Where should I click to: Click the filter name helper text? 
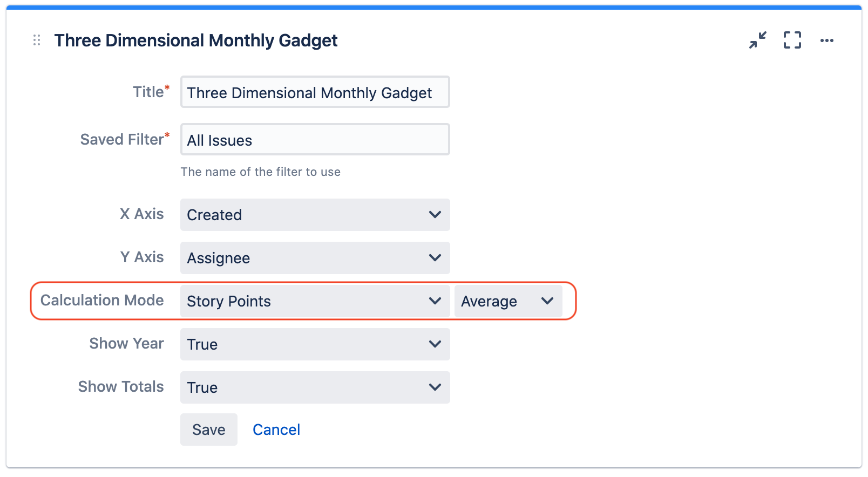tap(260, 172)
